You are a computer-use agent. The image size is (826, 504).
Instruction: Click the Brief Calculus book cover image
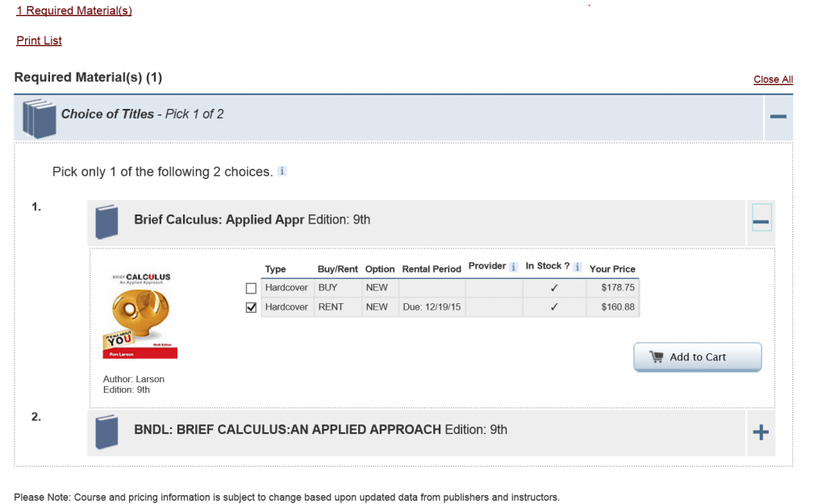click(140, 315)
